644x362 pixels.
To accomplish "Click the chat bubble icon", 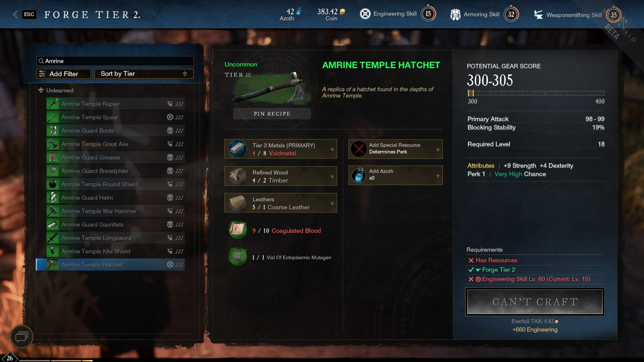I will point(22,337).
